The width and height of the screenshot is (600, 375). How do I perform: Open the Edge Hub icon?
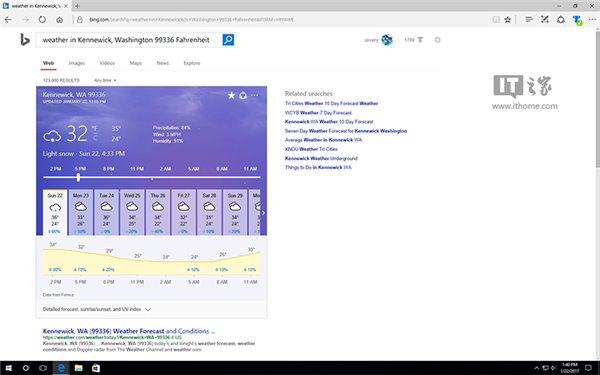(x=529, y=20)
